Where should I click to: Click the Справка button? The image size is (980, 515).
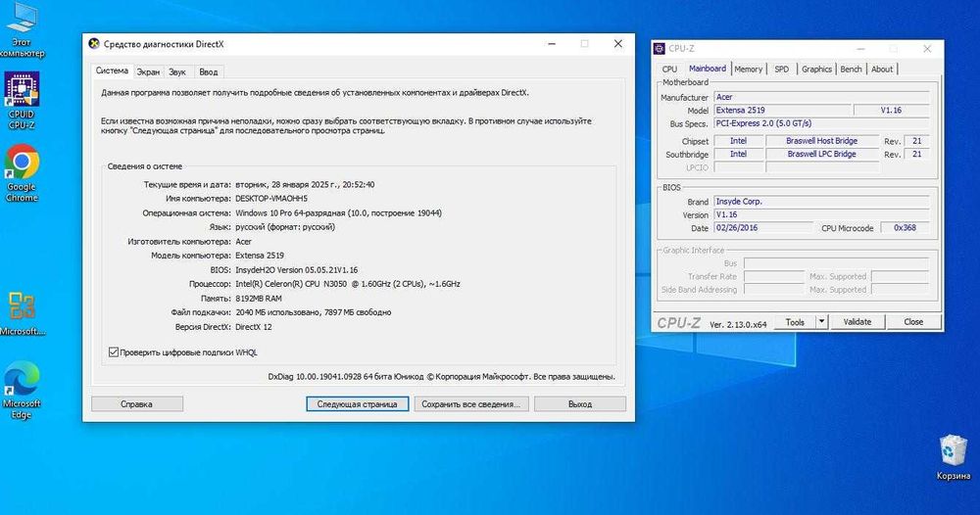(137, 404)
